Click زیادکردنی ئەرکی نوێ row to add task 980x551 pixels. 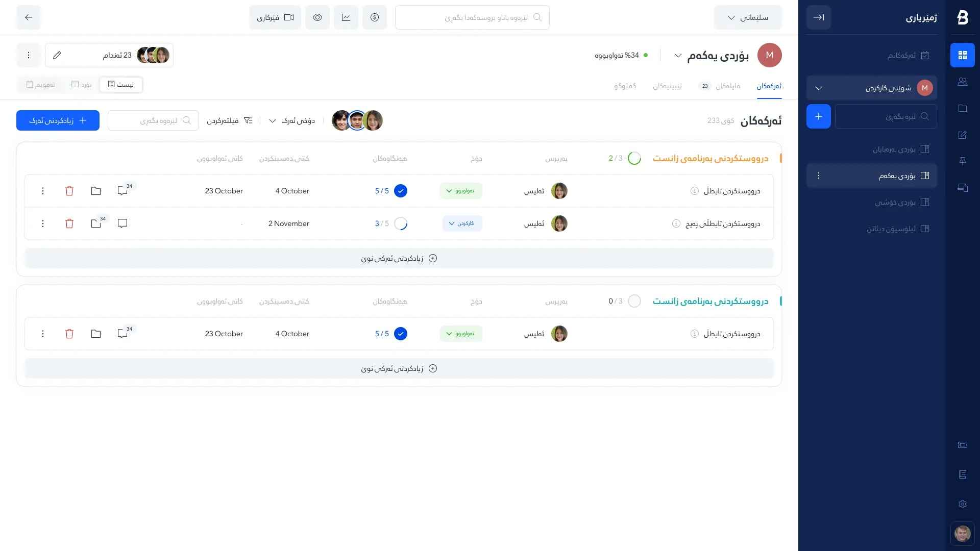coord(399,258)
